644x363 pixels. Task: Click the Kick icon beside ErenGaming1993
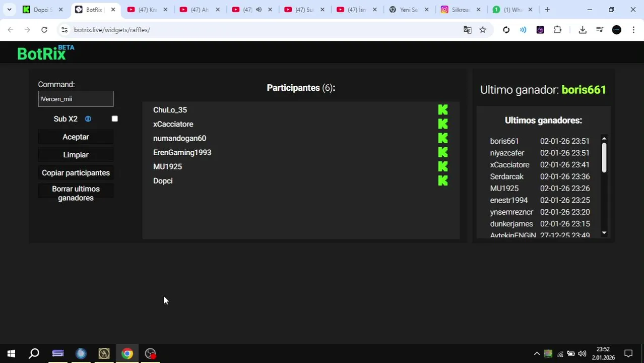point(443,152)
